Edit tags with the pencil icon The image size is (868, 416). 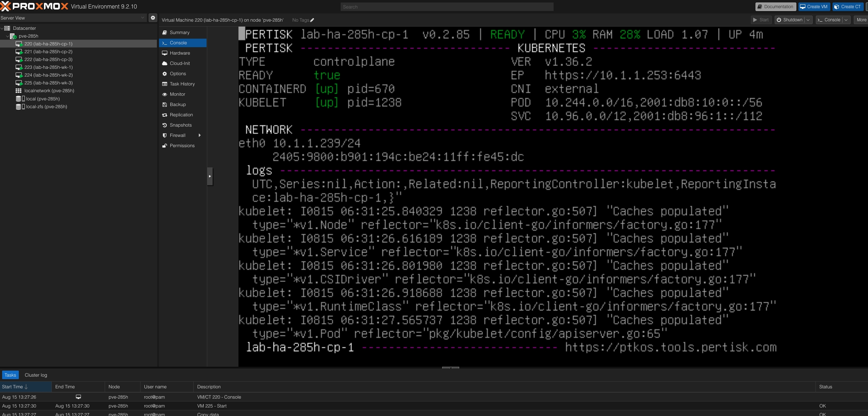point(312,20)
